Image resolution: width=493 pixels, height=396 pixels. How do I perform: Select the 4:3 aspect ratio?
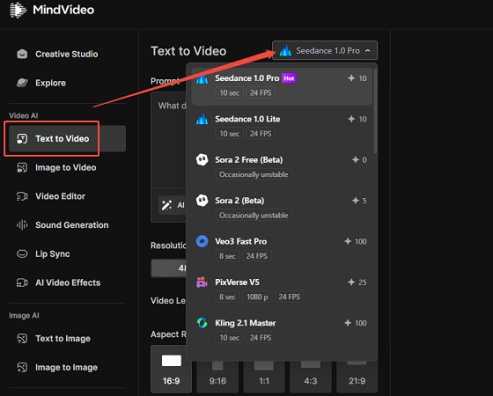(310, 377)
